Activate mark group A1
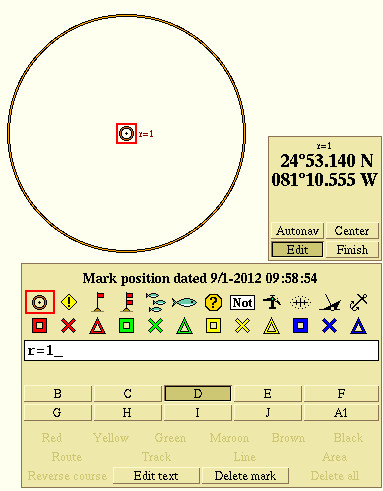 [341, 413]
